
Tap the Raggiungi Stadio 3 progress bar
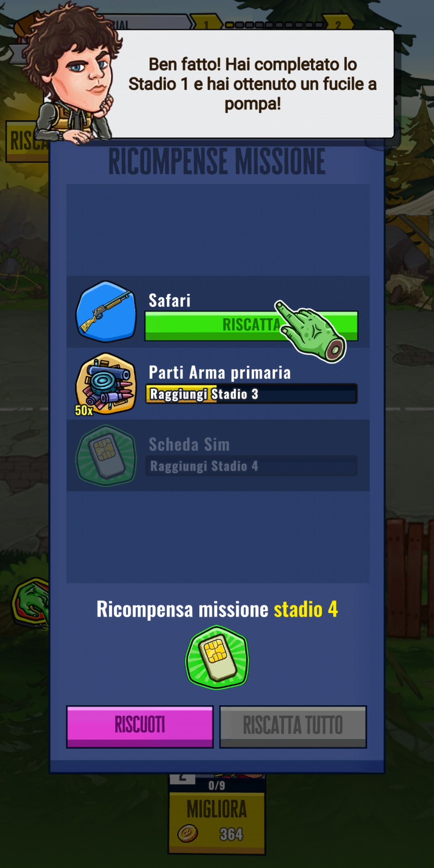(251, 394)
